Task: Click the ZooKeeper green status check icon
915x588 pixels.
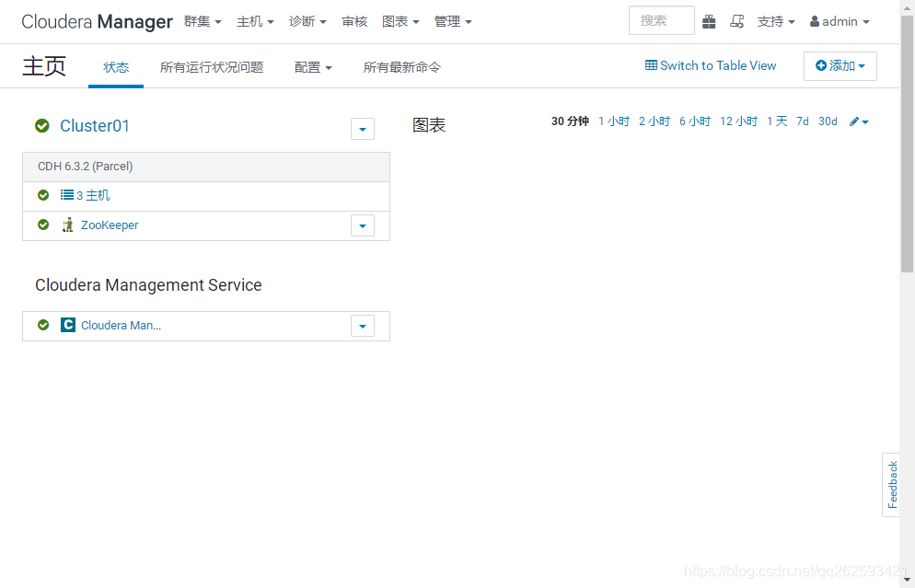Action: click(43, 225)
